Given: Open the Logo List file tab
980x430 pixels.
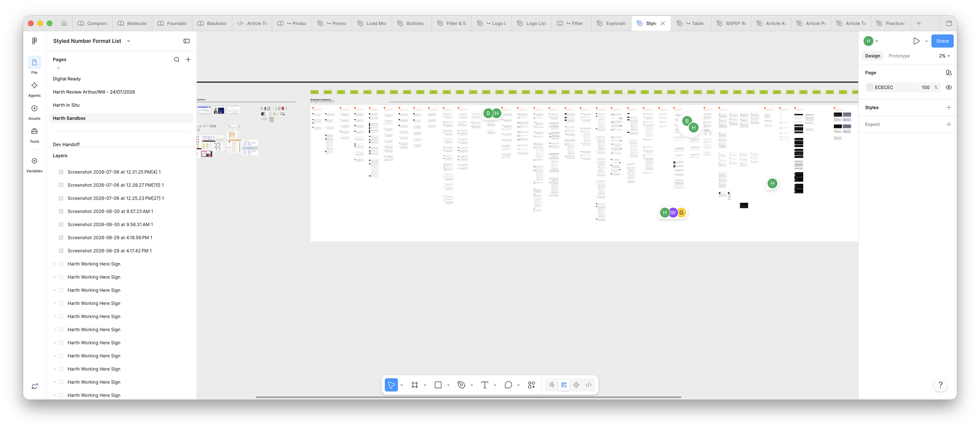Looking at the screenshot, I should [531, 23].
